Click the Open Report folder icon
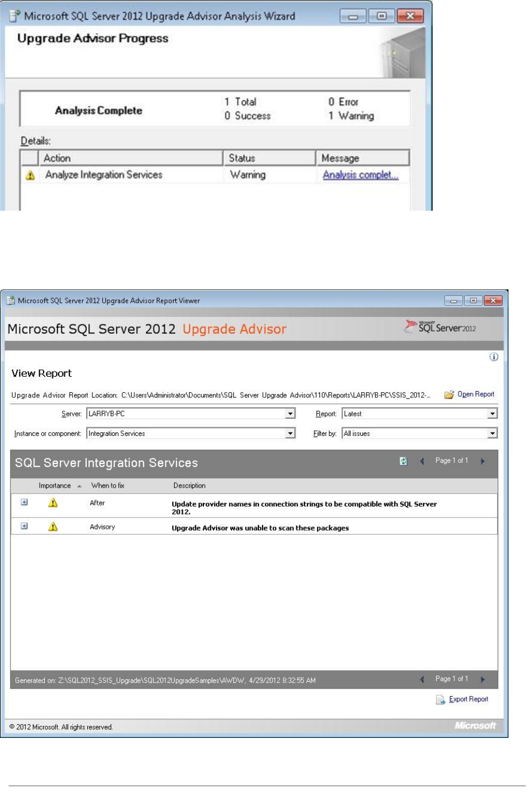Viewport: 528px width, 812px height. (x=449, y=395)
